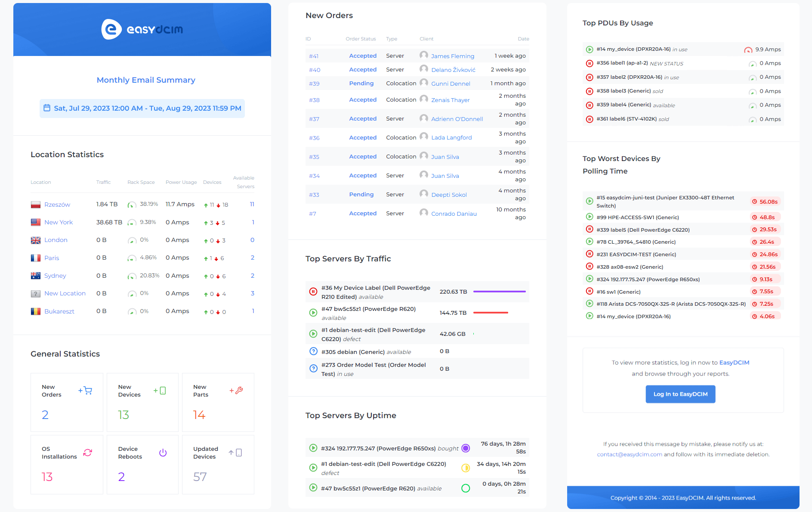Click the New Orders cart icon
The height and width of the screenshot is (512, 812).
85,391
